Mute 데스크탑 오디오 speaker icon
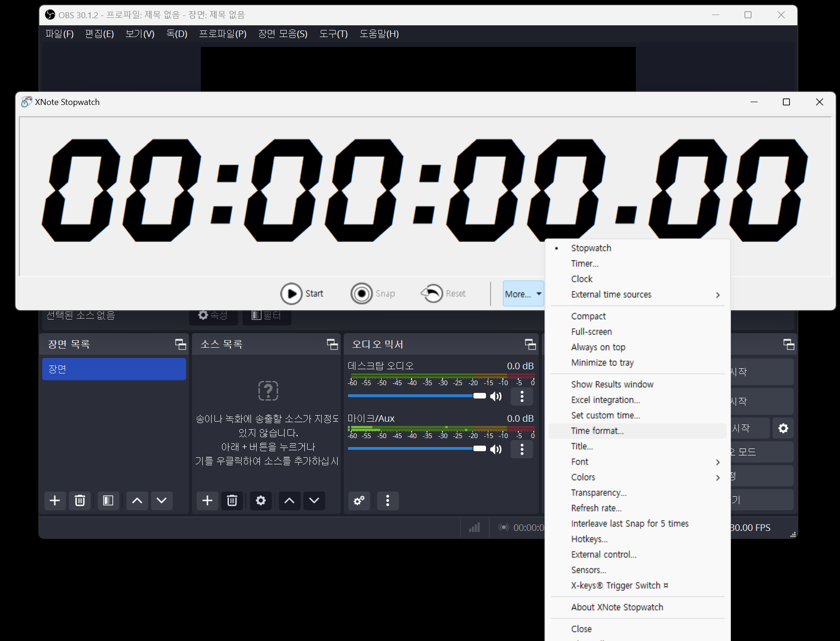Screen dimensions: 840x641 [496, 396]
